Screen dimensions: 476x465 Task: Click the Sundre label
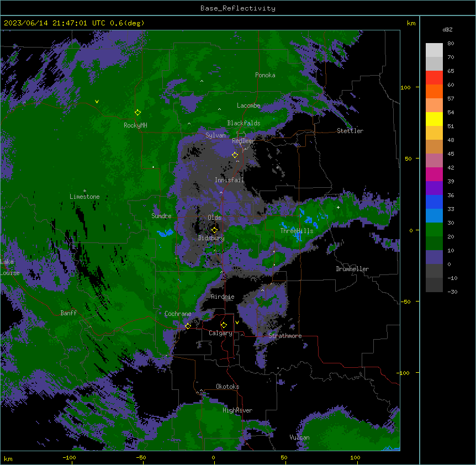[161, 216]
